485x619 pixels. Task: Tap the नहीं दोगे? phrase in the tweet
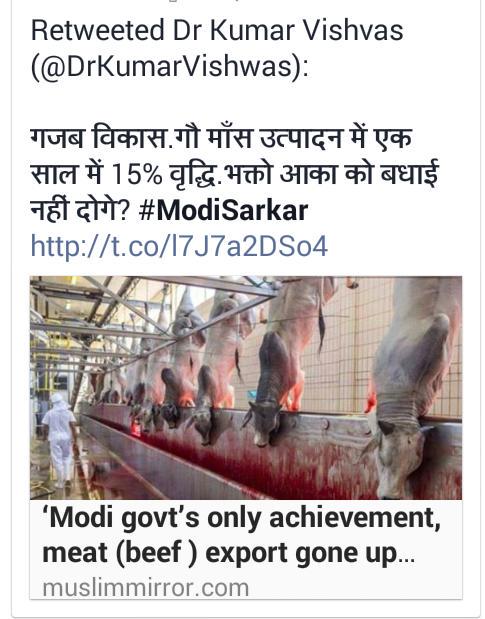pyautogui.click(x=80, y=211)
